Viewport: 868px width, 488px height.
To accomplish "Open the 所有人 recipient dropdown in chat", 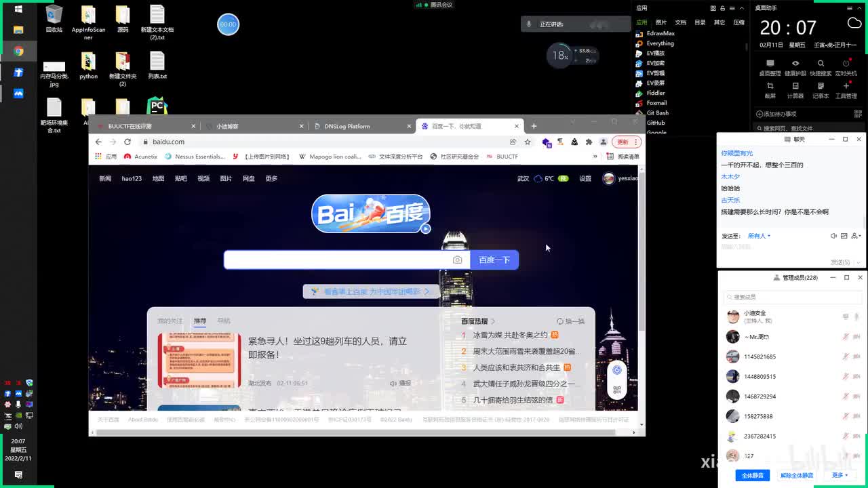I will [759, 236].
